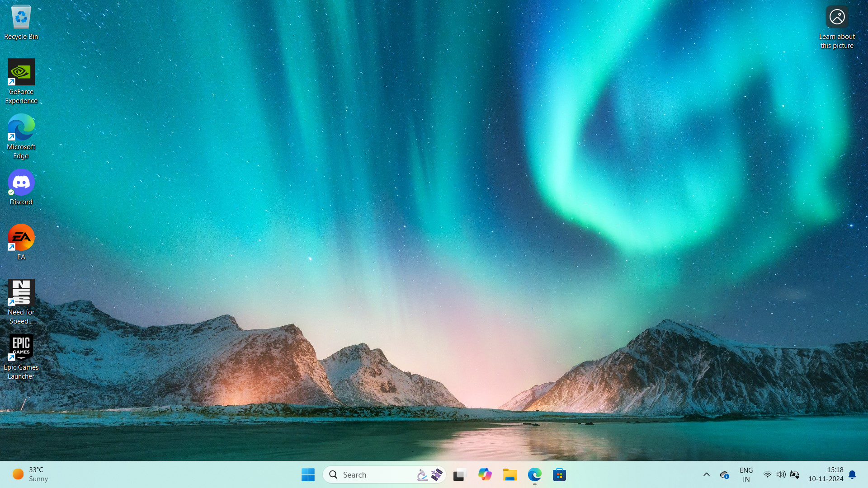Open volume control from the system tray
This screenshot has width=868, height=488.
781,474
